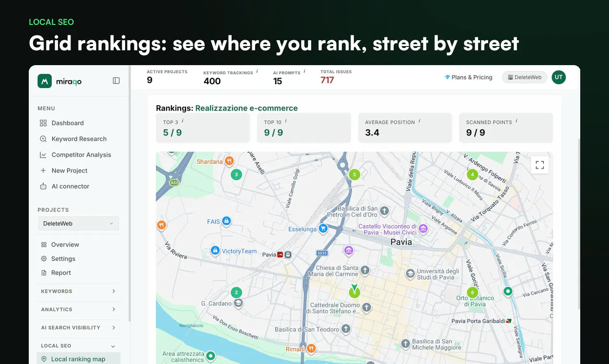Click the Competitor Analysis chart icon

(x=43, y=155)
